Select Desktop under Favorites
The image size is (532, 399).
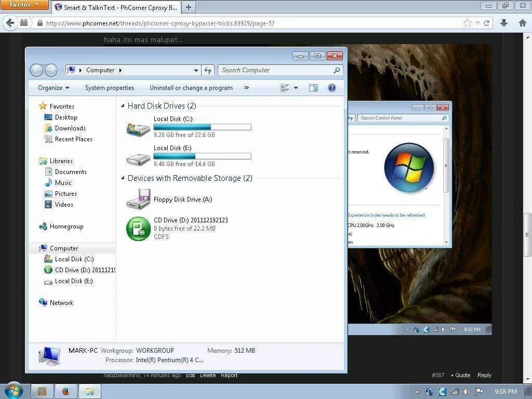pos(66,117)
